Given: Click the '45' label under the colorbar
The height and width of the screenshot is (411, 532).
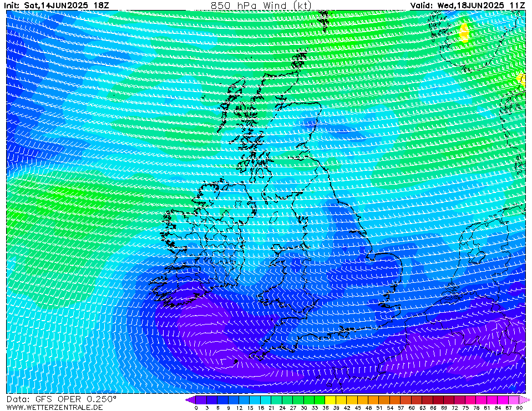Looking at the screenshot, I should [x=358, y=408].
